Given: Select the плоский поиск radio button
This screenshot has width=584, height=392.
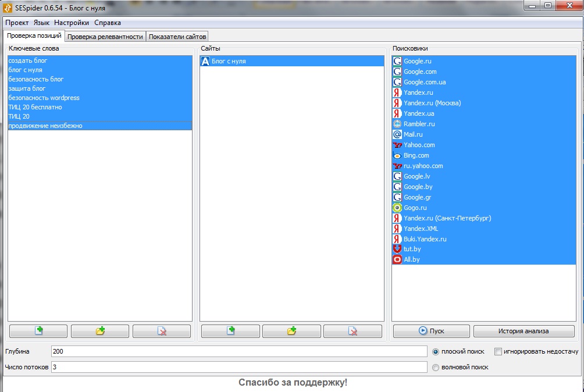Looking at the screenshot, I should 436,351.
